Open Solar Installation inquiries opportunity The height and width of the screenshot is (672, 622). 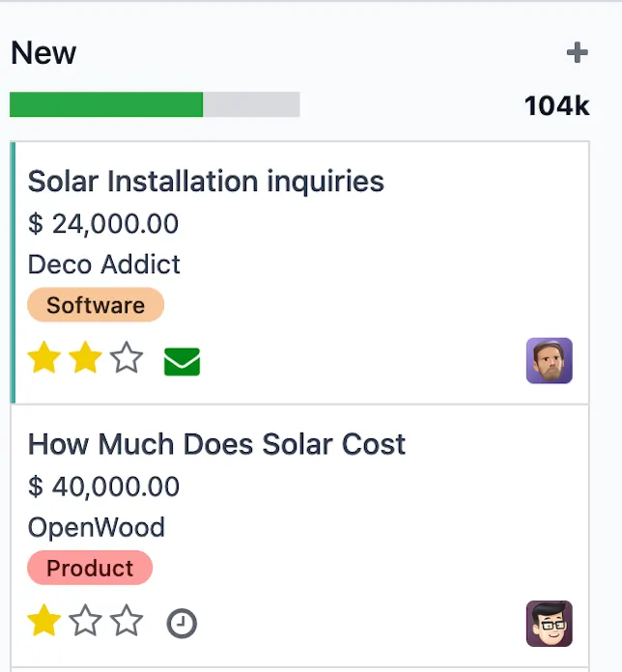(x=206, y=181)
